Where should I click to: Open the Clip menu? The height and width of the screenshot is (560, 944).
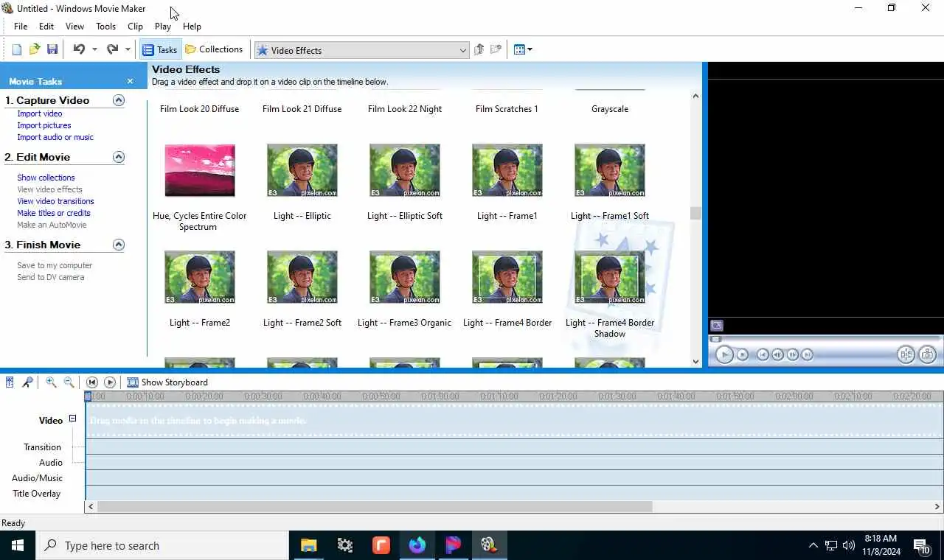click(x=135, y=26)
